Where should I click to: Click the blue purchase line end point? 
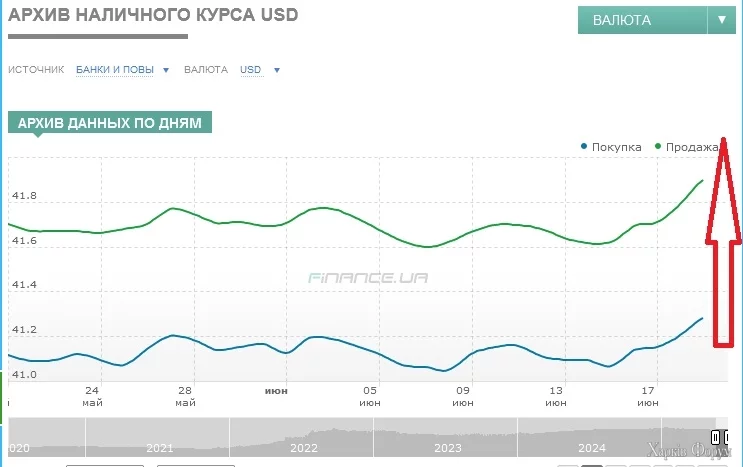703,318
